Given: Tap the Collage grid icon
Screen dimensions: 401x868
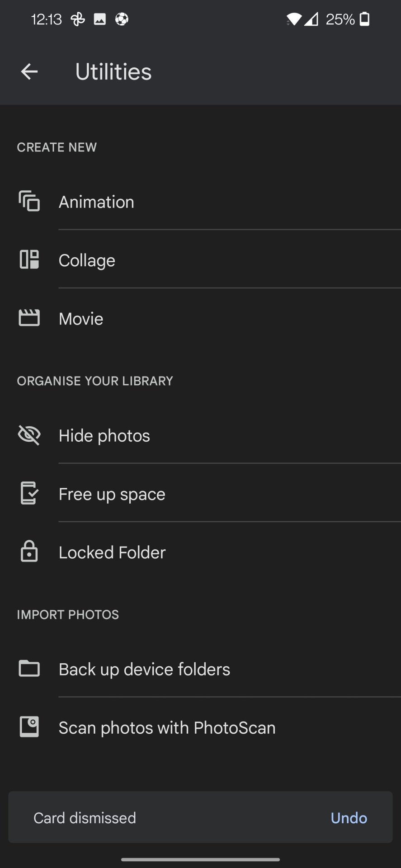Looking at the screenshot, I should [x=29, y=260].
